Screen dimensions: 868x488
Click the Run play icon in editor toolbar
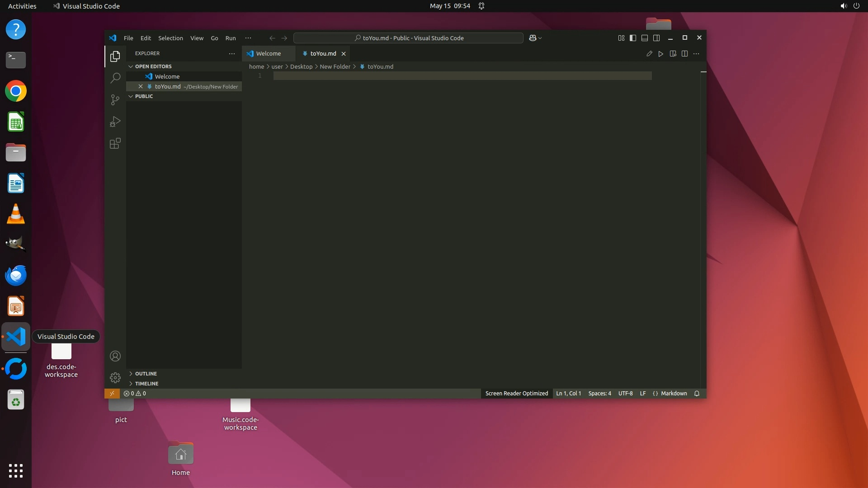point(661,54)
